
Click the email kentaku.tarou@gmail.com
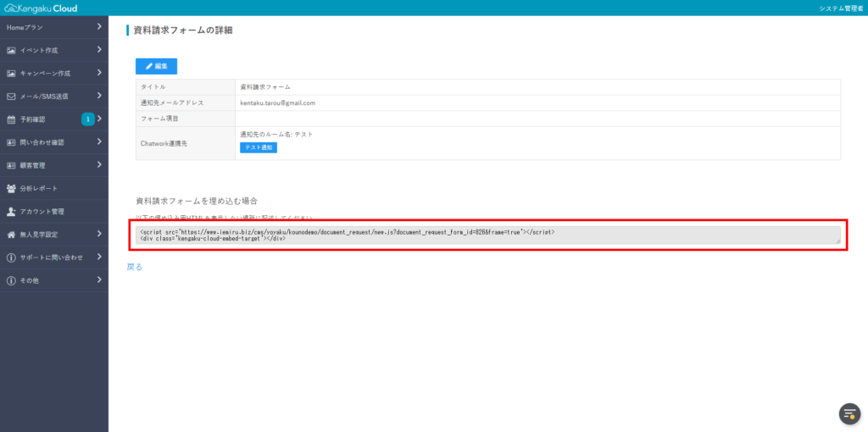point(277,102)
